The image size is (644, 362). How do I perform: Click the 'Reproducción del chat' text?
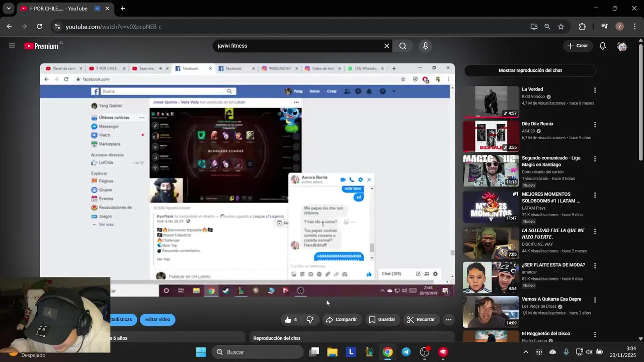[x=277, y=338]
